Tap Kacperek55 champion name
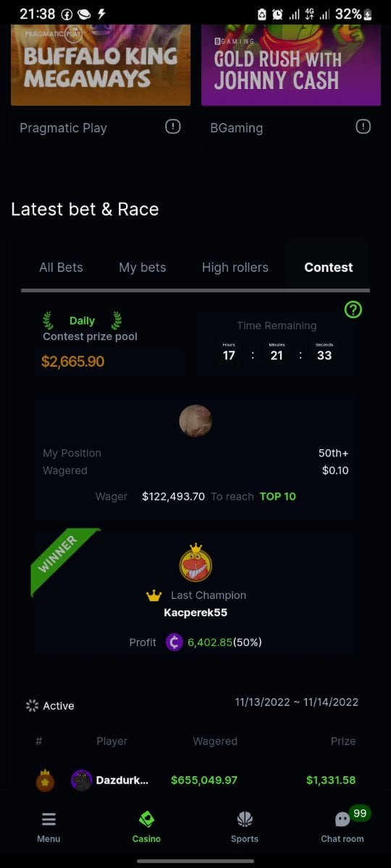 point(195,613)
